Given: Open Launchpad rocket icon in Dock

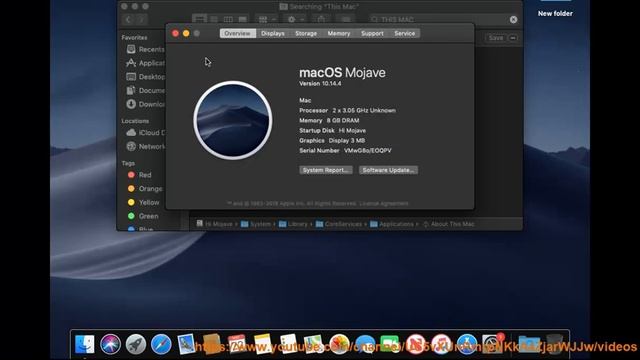Looking at the screenshot, I should 136,344.
